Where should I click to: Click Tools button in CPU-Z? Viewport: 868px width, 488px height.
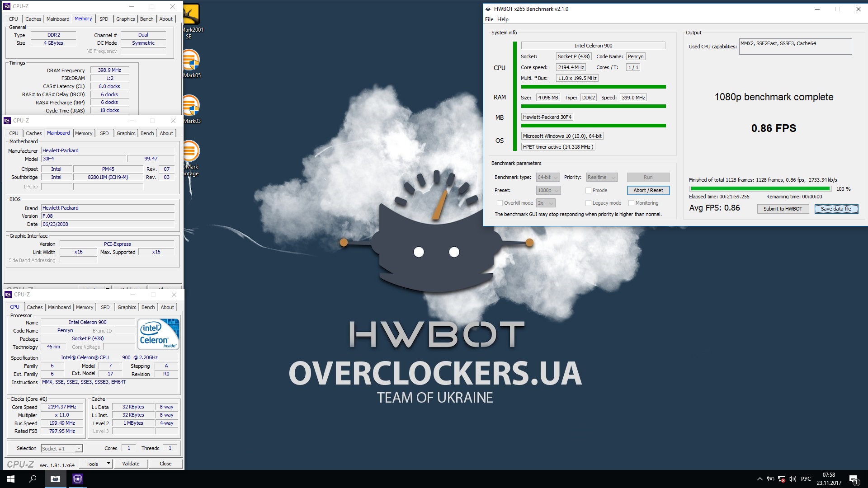coord(92,464)
